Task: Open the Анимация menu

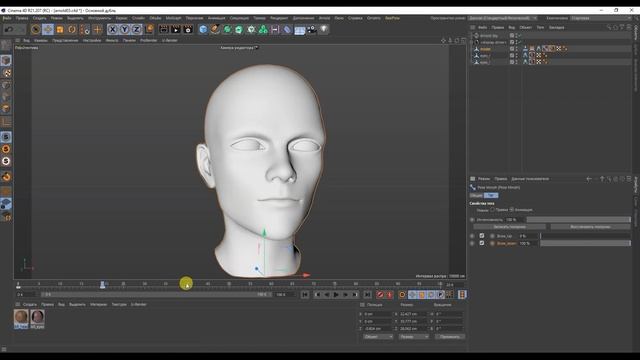Action: click(x=216, y=18)
